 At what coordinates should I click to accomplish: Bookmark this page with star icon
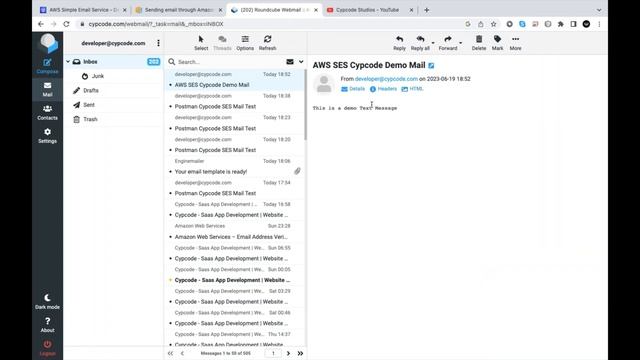(493, 24)
